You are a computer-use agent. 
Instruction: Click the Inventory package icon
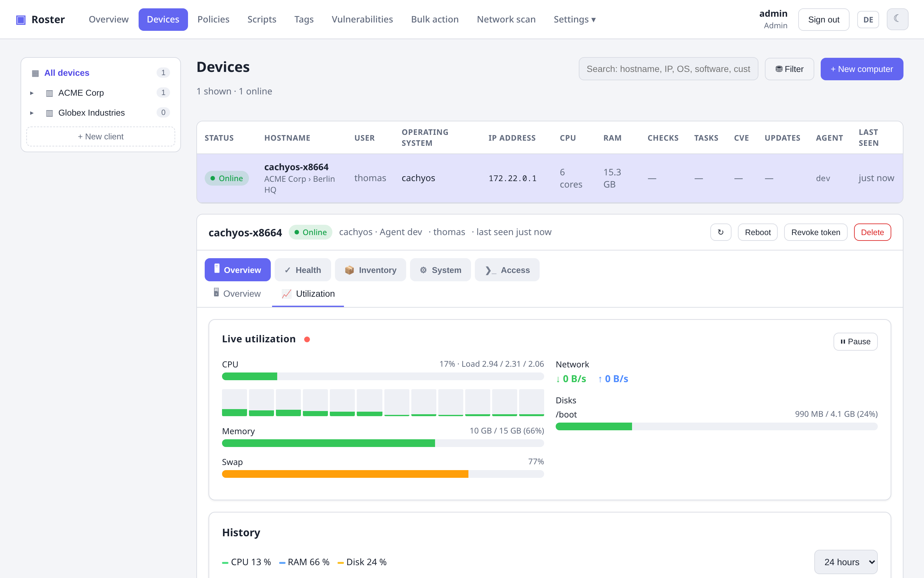(349, 270)
